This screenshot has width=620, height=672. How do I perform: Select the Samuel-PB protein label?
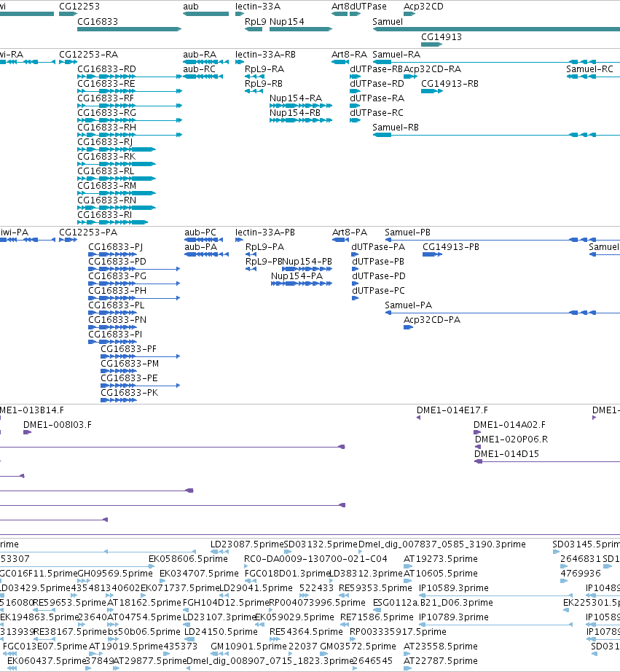point(407,233)
